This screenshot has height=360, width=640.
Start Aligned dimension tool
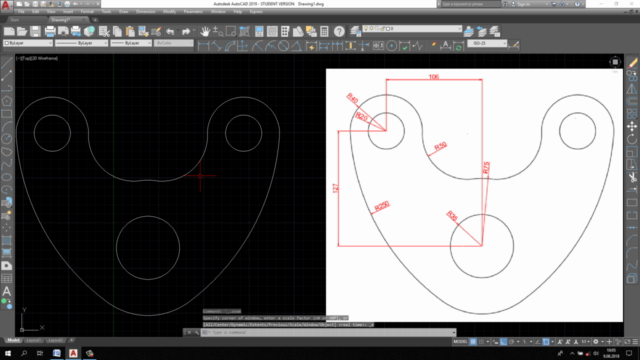pos(217,46)
